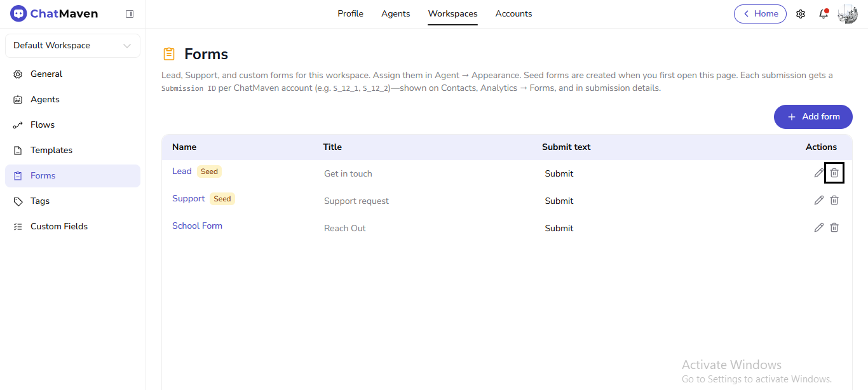Select the Templates icon in sidebar
Screen dimensions: 868x390
pyautogui.click(x=18, y=150)
